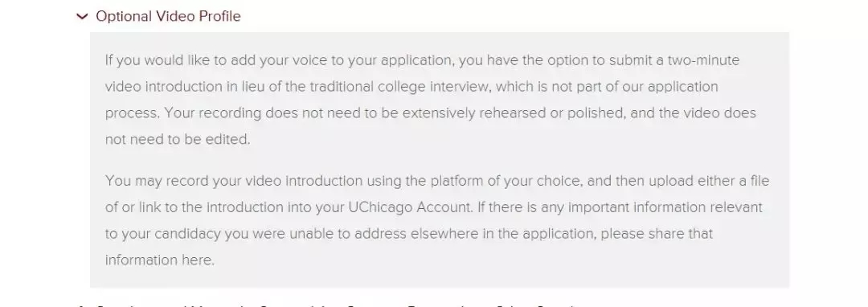Click the phrase 'please share that'
868x307 pixels.
click(x=657, y=233)
